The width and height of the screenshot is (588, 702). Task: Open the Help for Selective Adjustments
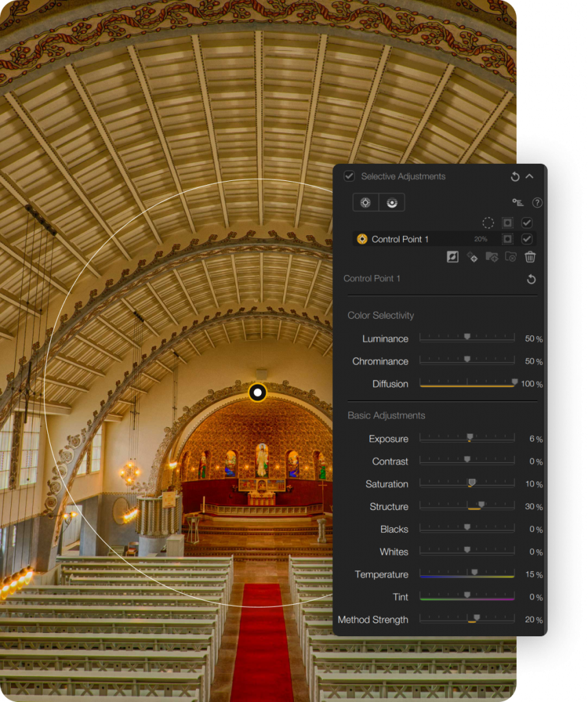click(538, 203)
